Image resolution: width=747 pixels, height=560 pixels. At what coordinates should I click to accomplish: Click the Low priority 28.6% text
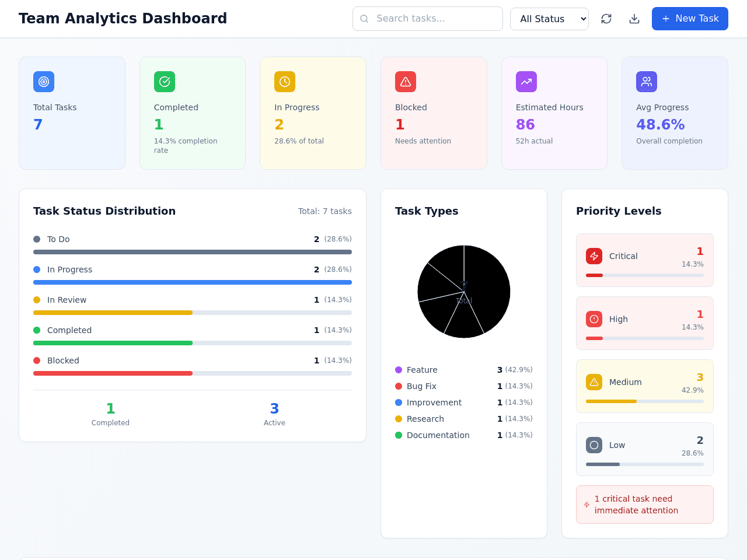point(693,453)
